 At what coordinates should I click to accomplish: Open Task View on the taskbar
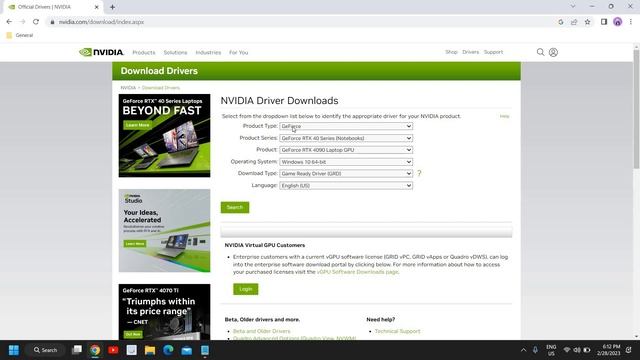point(77,350)
